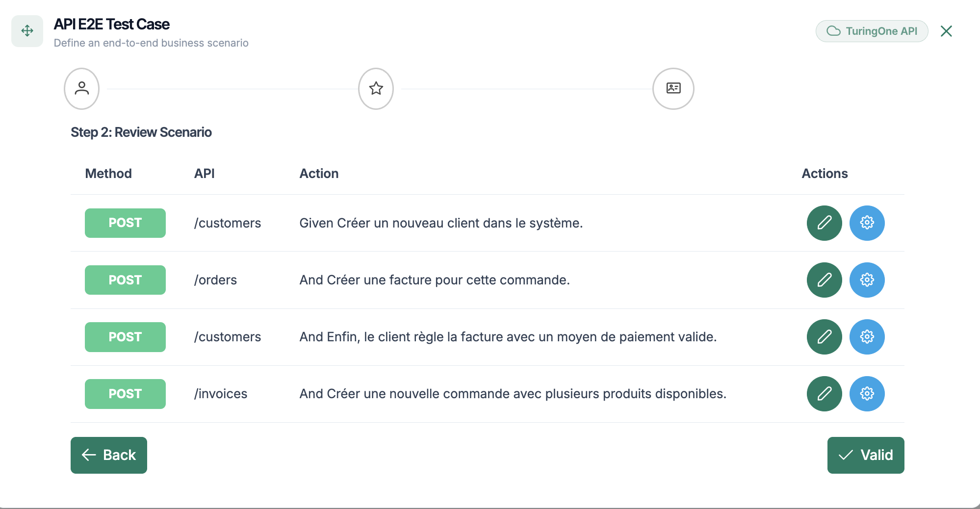This screenshot has width=980, height=509.
Task: Edit the /invoices step with pencil icon
Action: coord(824,394)
